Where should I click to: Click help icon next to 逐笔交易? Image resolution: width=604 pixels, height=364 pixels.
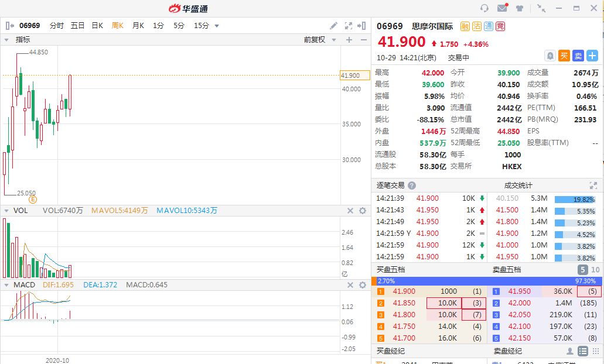[411, 186]
